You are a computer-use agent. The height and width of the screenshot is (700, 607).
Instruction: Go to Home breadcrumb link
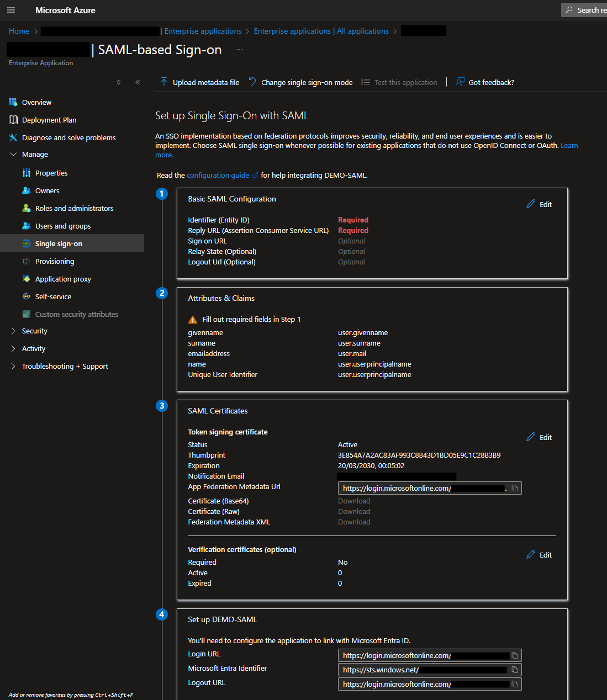19,31
